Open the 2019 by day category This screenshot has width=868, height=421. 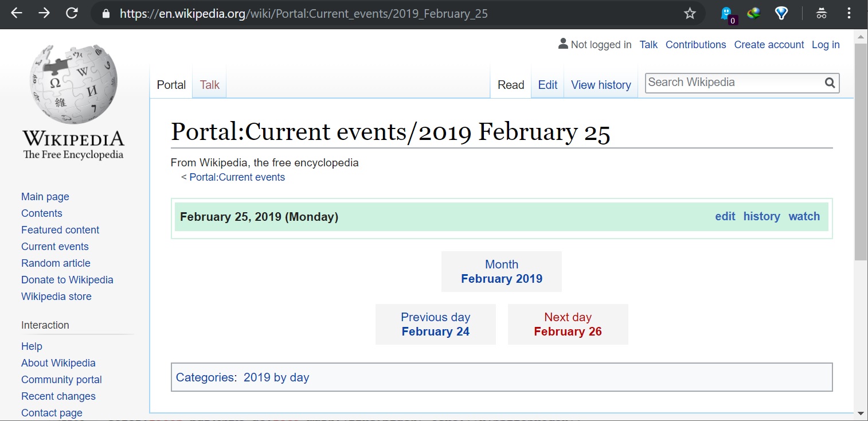pos(276,377)
